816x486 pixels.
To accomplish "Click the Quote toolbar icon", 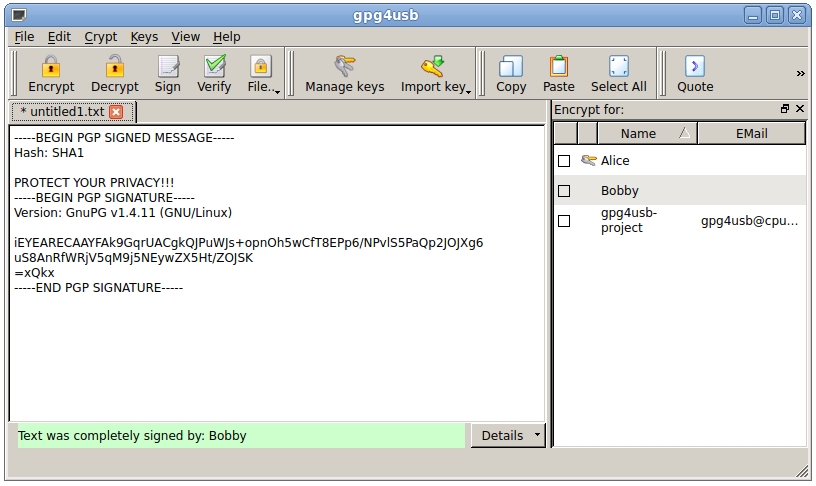I will (x=695, y=73).
